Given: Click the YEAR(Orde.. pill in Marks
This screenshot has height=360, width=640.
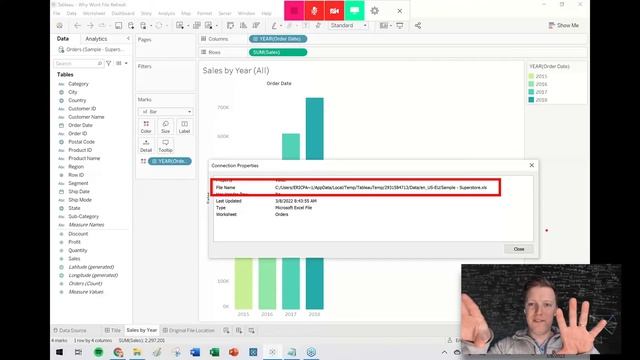Looking at the screenshot, I should click(170, 161).
